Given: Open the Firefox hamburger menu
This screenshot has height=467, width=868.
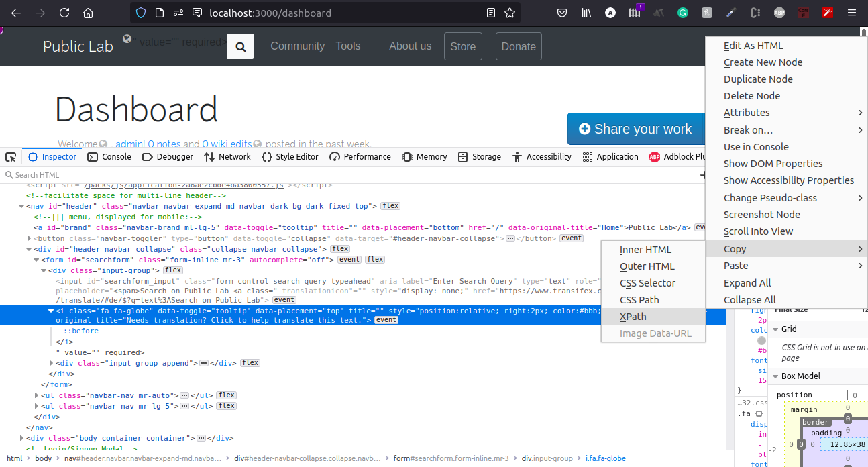Looking at the screenshot, I should [852, 13].
